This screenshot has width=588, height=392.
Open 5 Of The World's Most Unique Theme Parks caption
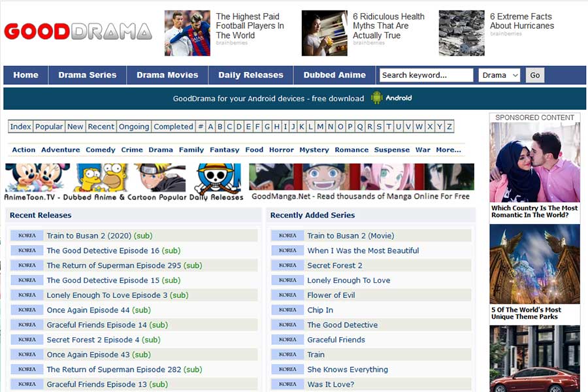click(x=526, y=313)
